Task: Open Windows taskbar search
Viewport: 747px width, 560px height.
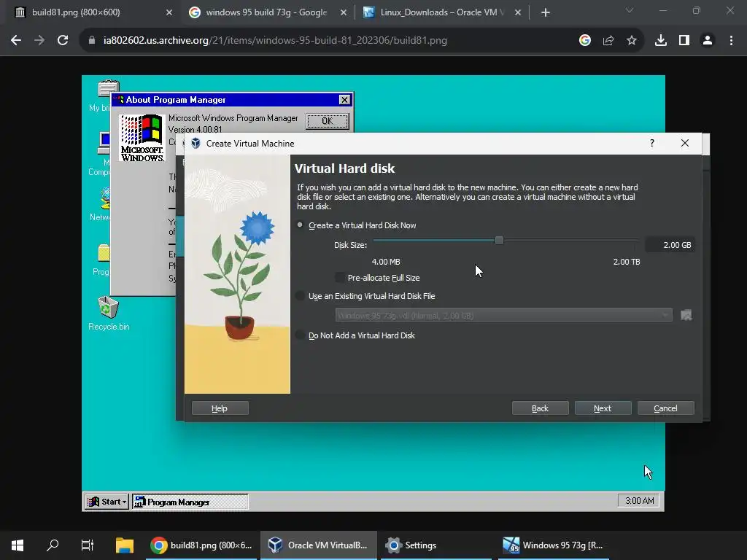Action: pos(53,545)
